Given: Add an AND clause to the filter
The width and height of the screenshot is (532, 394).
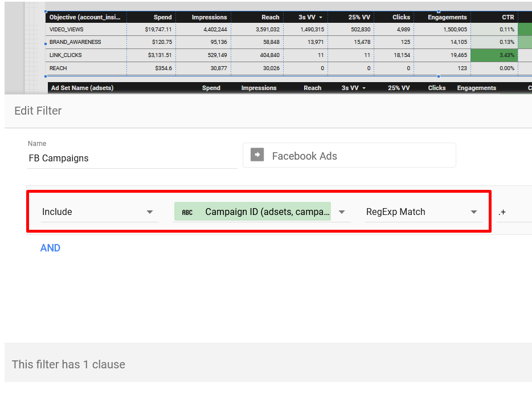Looking at the screenshot, I should click(50, 248).
